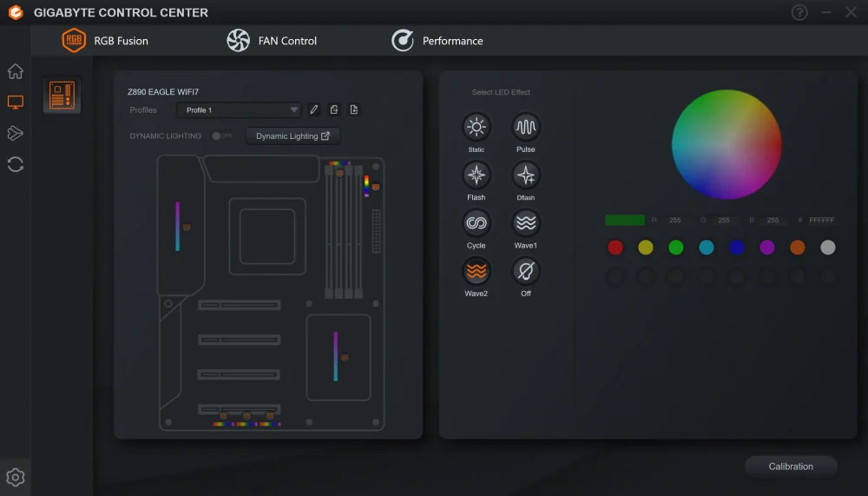Activate the Dflash LED effect

525,175
